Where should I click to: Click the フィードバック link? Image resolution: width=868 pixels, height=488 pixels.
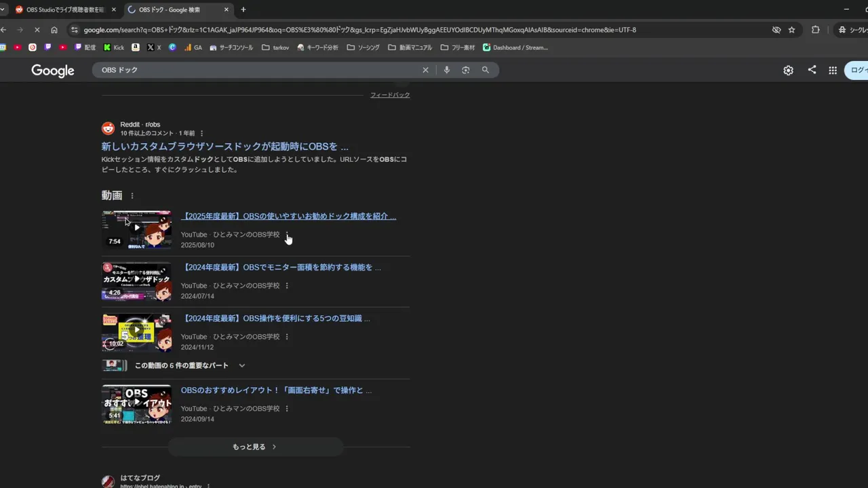coord(390,95)
